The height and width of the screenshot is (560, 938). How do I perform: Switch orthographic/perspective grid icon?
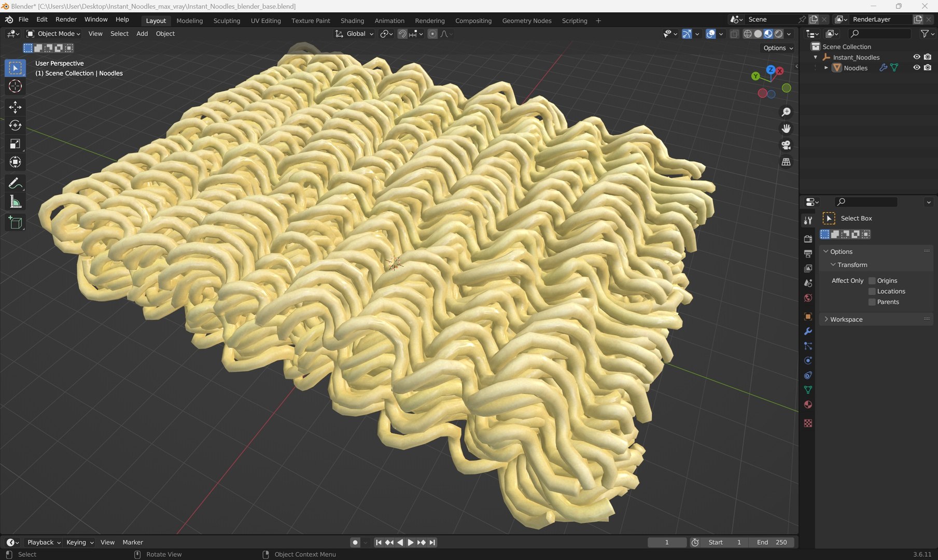[786, 162]
